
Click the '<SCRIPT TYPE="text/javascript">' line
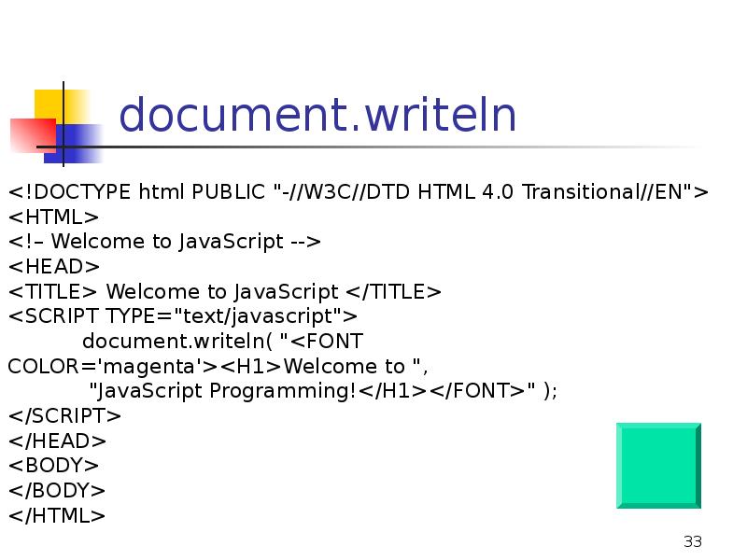coord(182,316)
